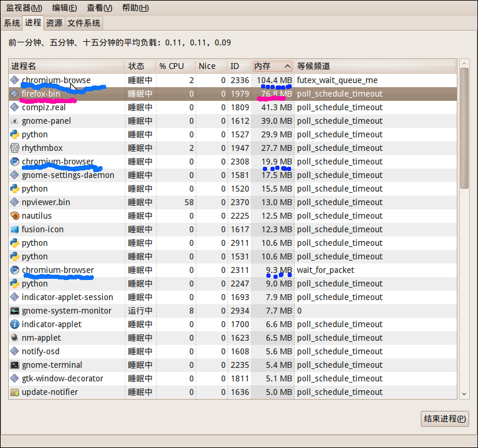Click the fusion-icon process icon

[x=14, y=229]
